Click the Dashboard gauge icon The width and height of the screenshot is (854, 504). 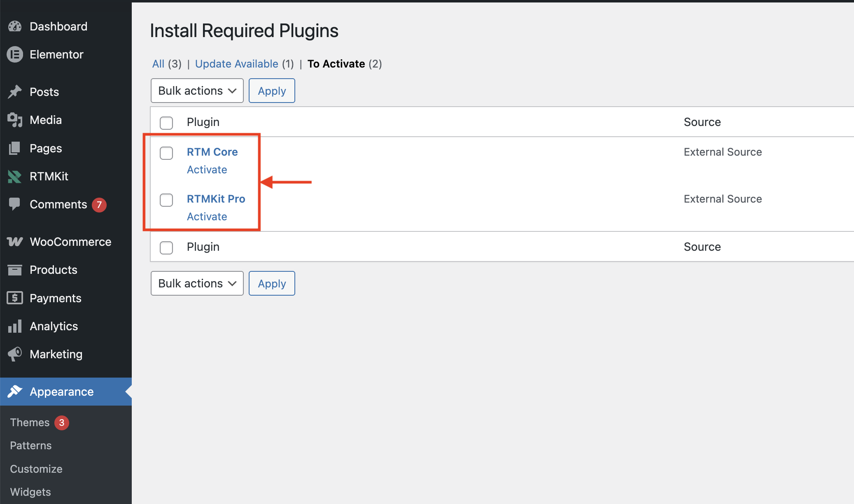pos(15,26)
